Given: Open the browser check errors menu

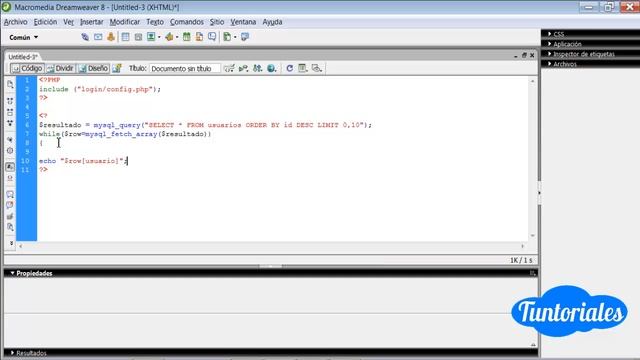Looking at the screenshot, I should click(229, 69).
